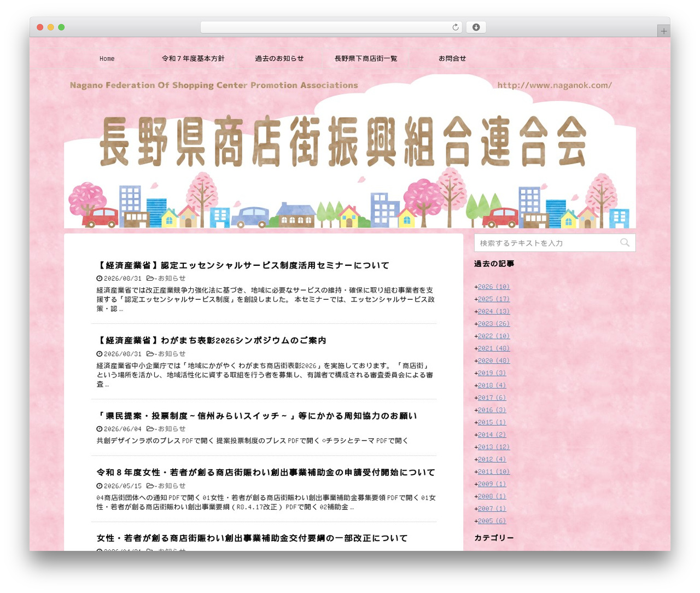
Task: Expand the 2020 archive with its plus sign
Action: coord(476,361)
